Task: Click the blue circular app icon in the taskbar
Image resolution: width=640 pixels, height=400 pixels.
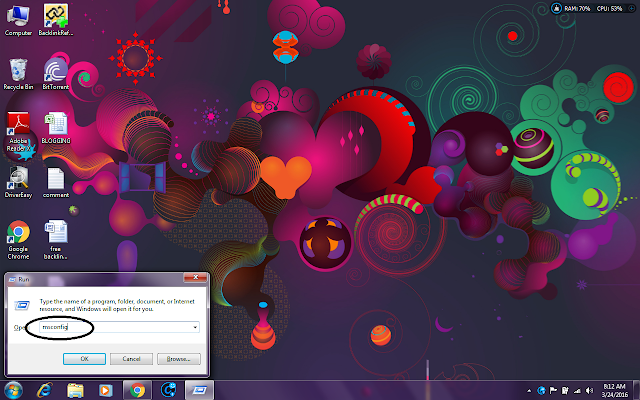Action: pos(169,390)
